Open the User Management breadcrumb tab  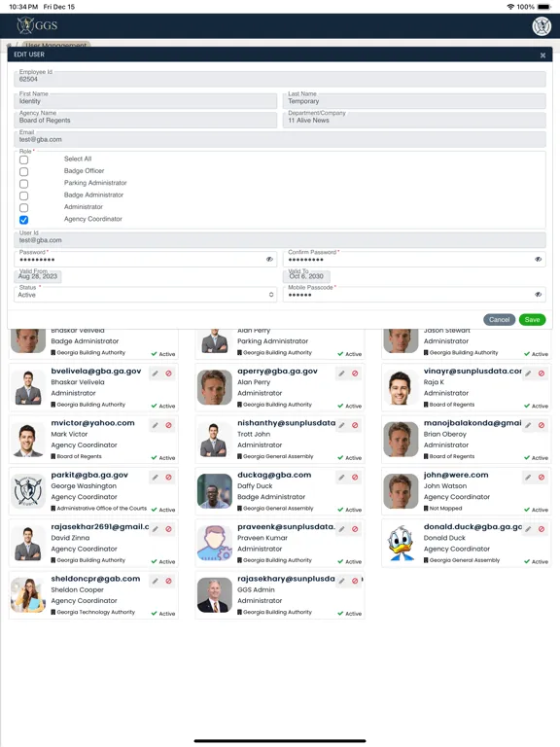pyautogui.click(x=56, y=45)
